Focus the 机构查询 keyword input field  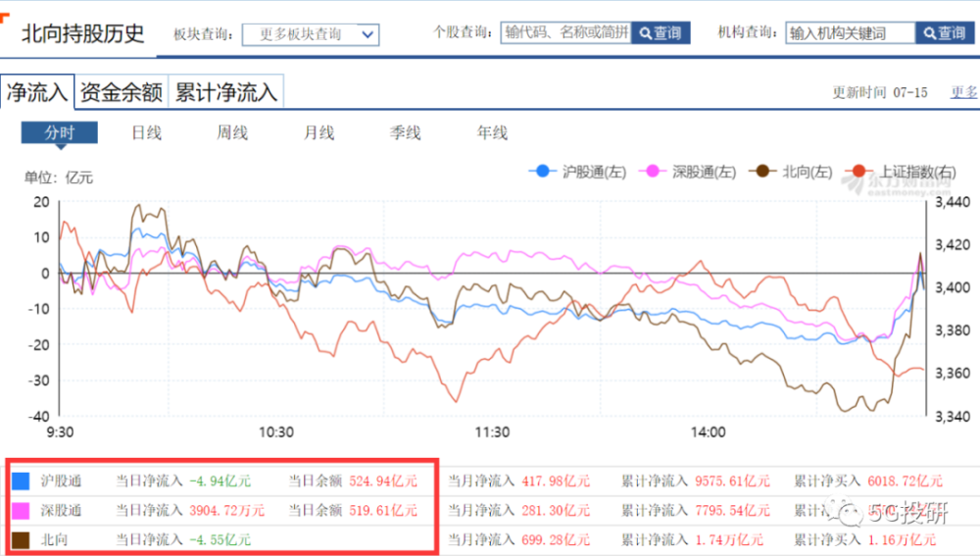[850, 32]
